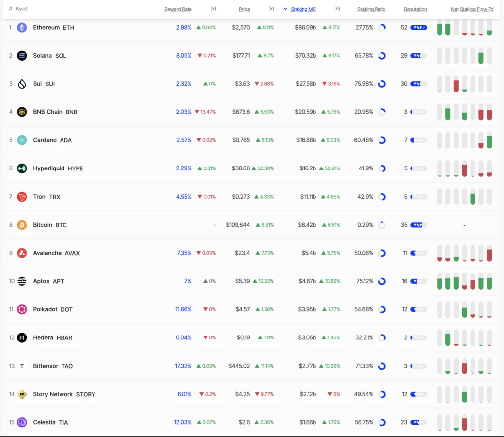Click Polkadot's $4.57 price
Viewport: 504px width, 437px height.
click(242, 309)
